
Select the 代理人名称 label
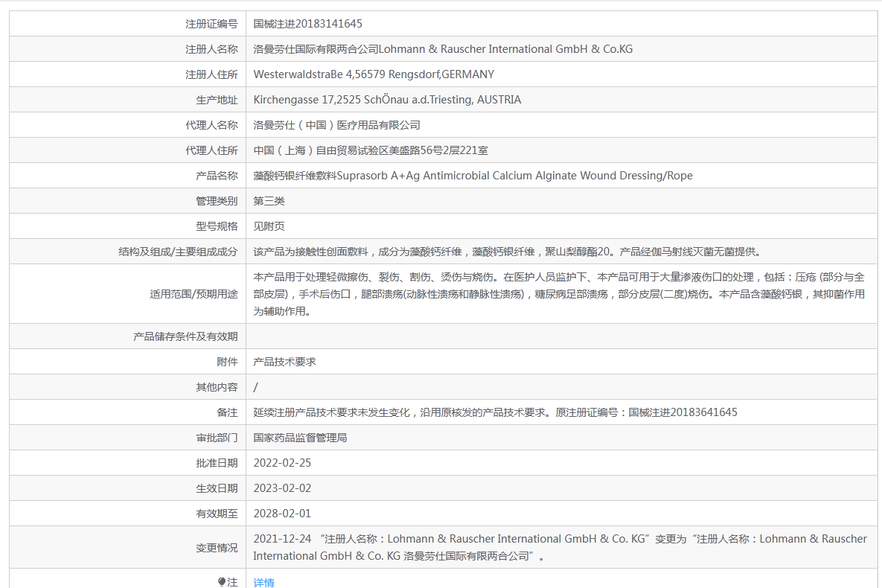click(211, 125)
